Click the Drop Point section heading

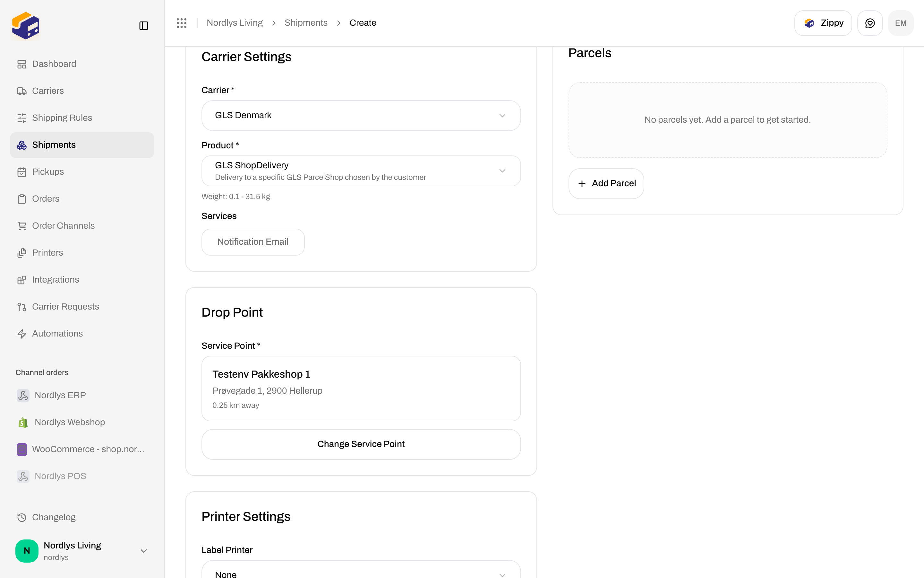[232, 313]
